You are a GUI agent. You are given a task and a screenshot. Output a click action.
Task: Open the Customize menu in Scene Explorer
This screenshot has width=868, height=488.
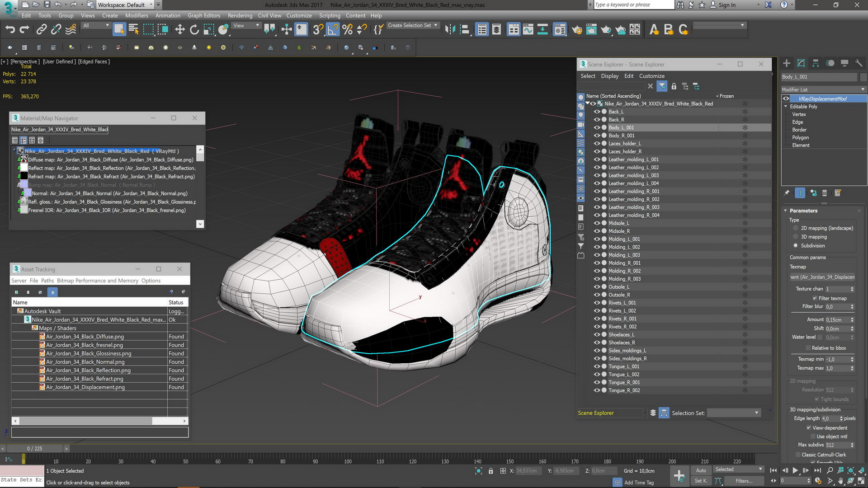tap(651, 76)
